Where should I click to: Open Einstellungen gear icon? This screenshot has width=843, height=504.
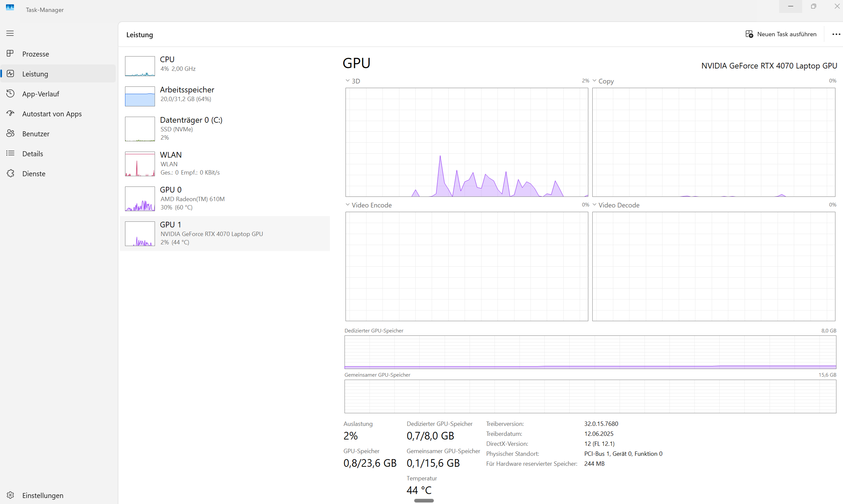[x=10, y=495]
